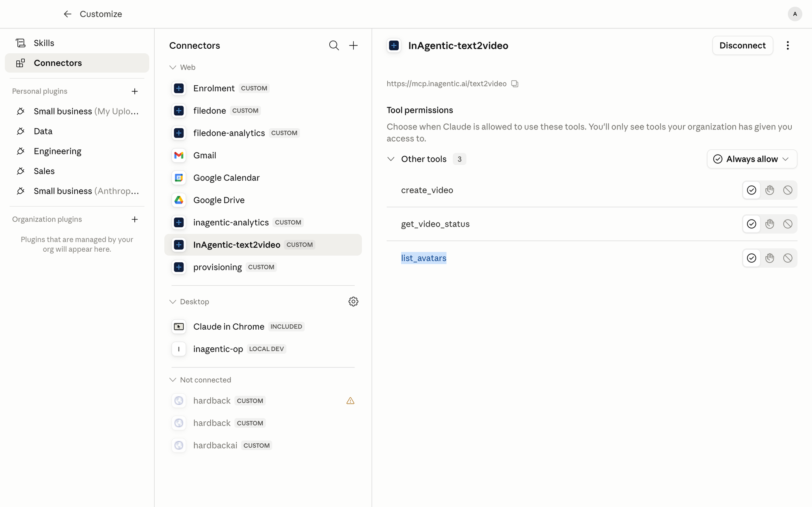
Task: Select the Enrolment connector
Action: click(263, 88)
